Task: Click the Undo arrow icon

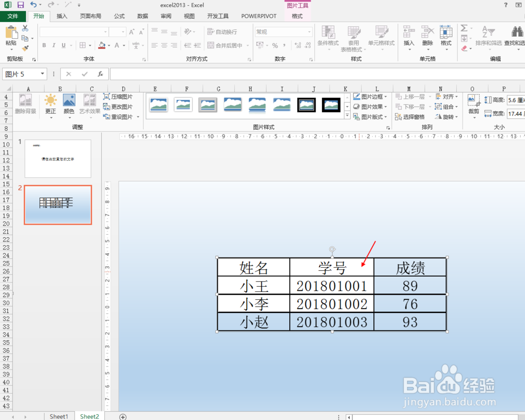Action: coord(33,5)
